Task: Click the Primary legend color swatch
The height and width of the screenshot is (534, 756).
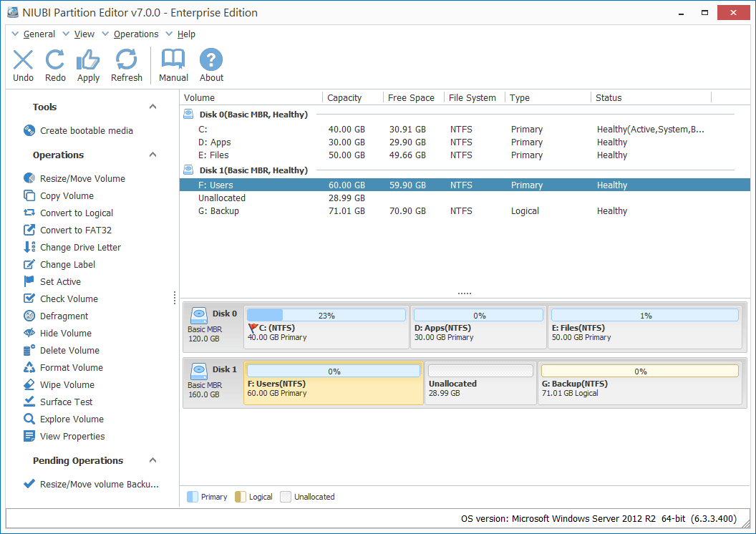Action: tap(193, 497)
